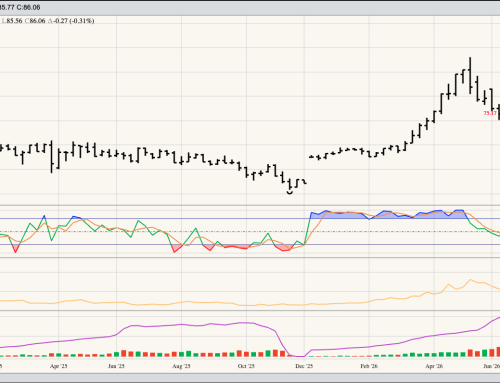Click the "Dec '25" date axis label

click(x=304, y=366)
